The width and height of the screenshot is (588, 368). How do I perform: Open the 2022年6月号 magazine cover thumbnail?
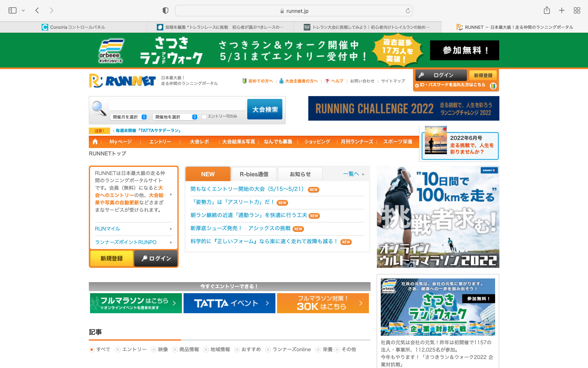pyautogui.click(x=436, y=140)
